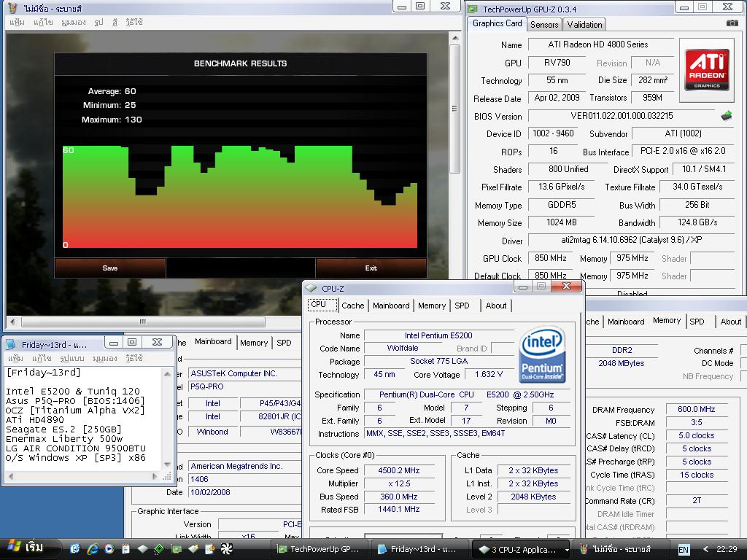
Task: Click the Intel Pentium logo badge
Action: [x=542, y=355]
